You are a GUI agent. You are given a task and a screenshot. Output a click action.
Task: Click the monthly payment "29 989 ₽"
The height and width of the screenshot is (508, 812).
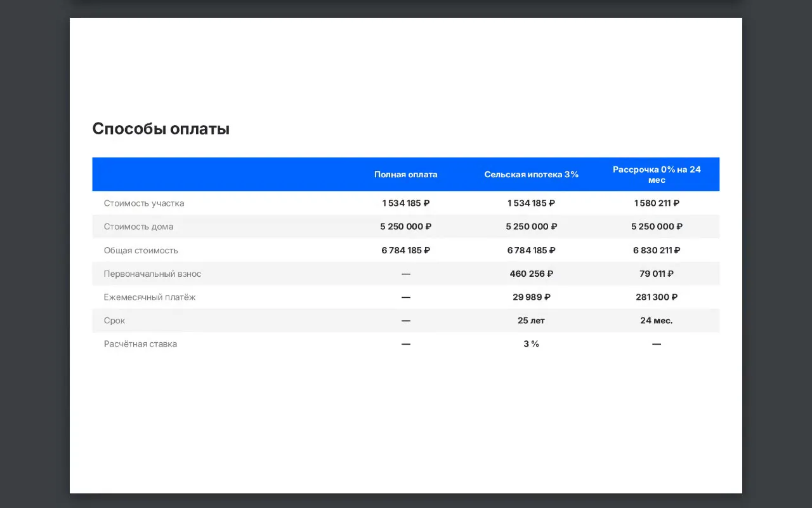coord(532,297)
